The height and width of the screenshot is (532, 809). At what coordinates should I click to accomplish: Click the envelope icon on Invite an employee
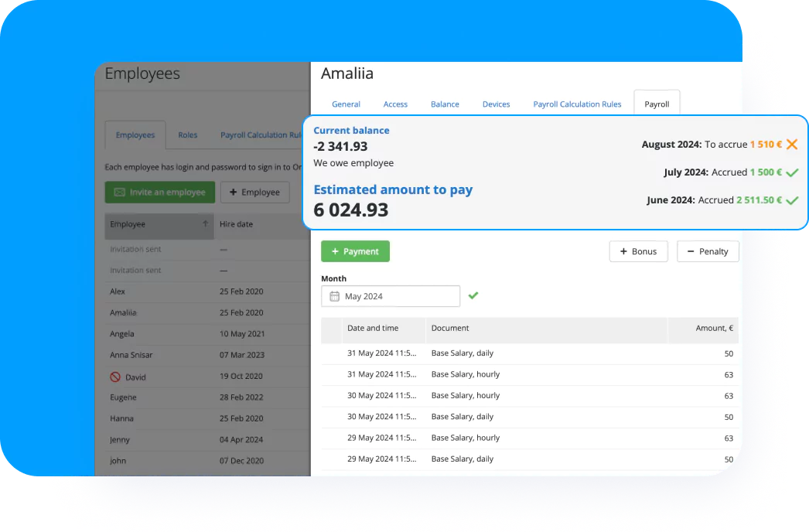[119, 193]
